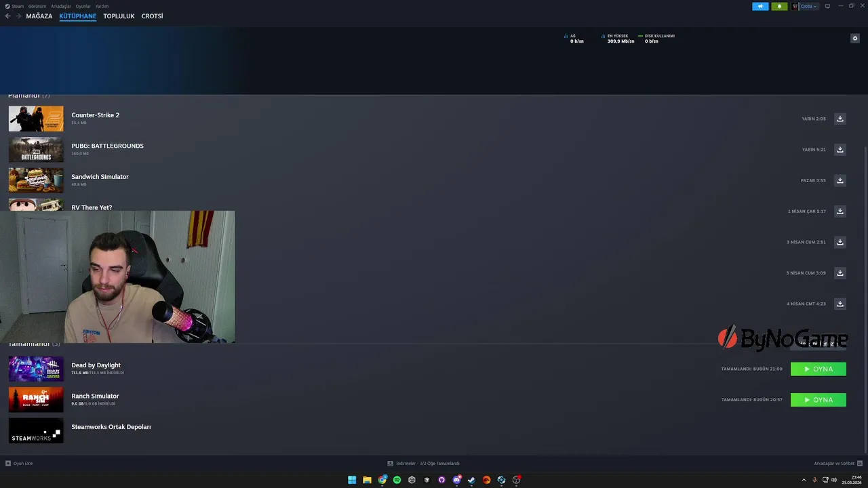Open İndirmeler status in the bottom bar

(424, 464)
